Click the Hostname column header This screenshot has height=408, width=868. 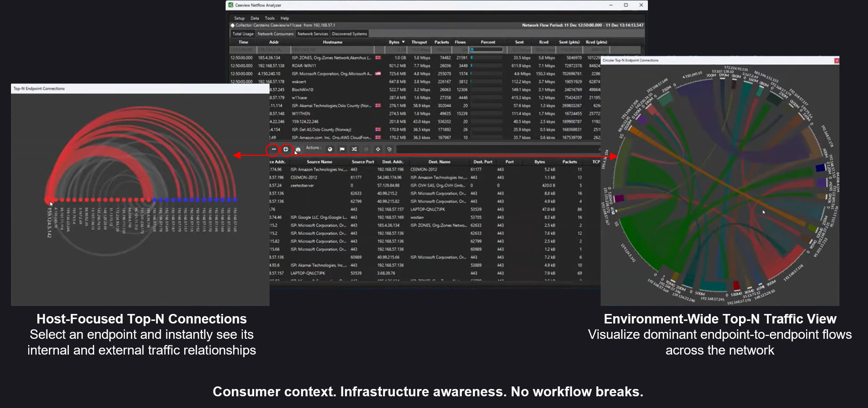click(x=333, y=42)
